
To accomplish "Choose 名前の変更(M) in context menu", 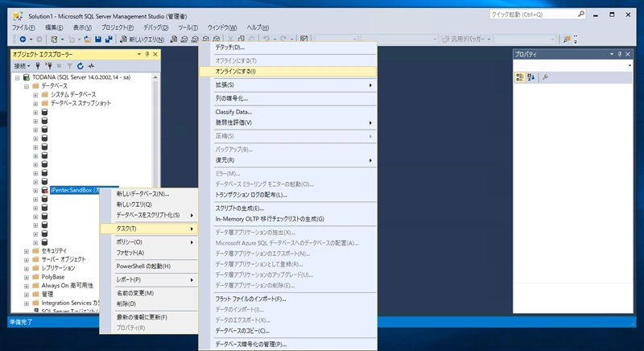I will [x=149, y=293].
